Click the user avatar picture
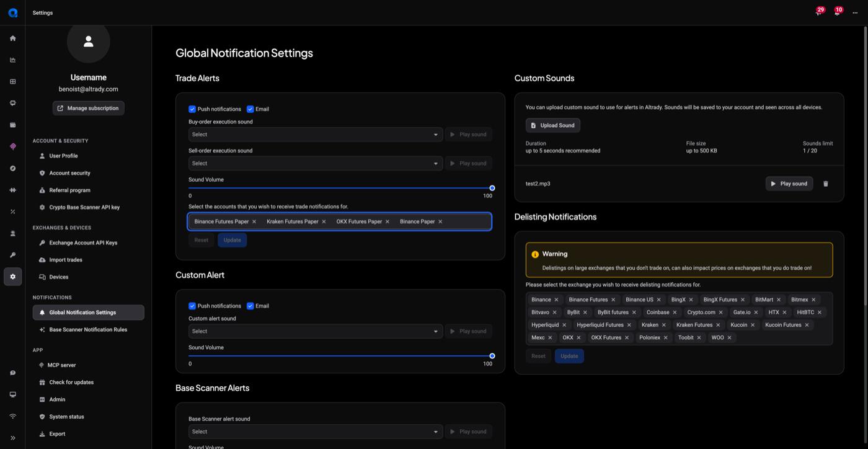This screenshot has height=449, width=868. (88, 41)
